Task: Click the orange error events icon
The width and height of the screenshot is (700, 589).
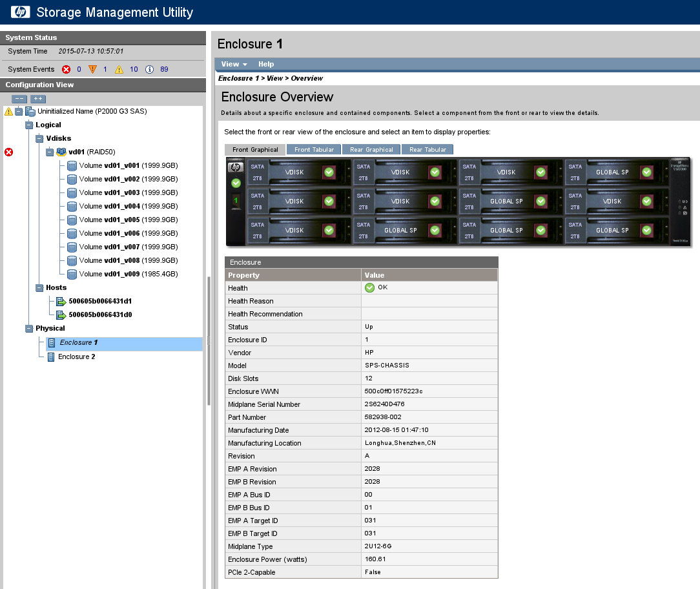Action: 92,69
